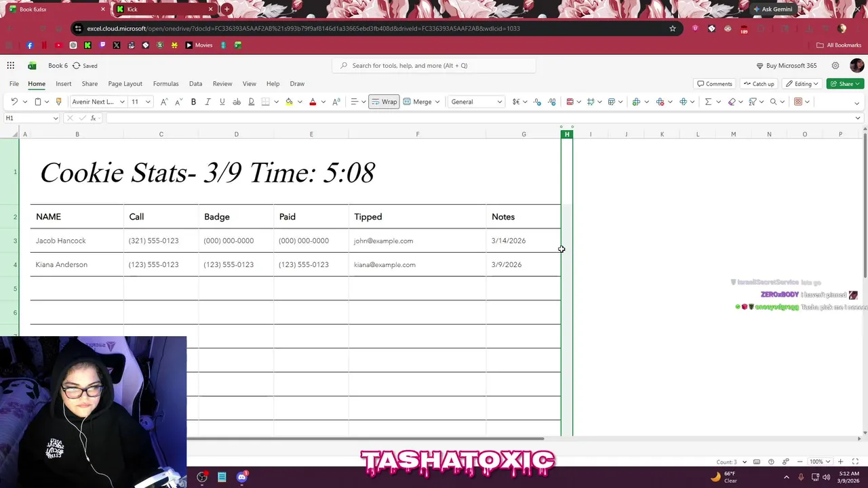
Task: Click the AutoSum sigma icon
Action: point(708,102)
